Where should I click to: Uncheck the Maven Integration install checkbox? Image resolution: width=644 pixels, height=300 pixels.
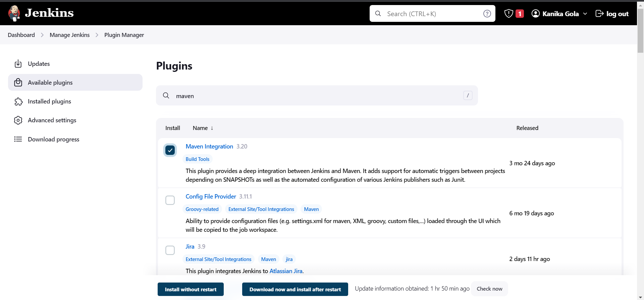click(170, 150)
